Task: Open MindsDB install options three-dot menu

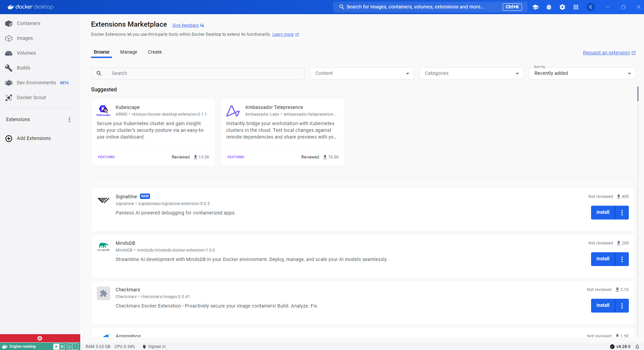Action: click(x=622, y=259)
